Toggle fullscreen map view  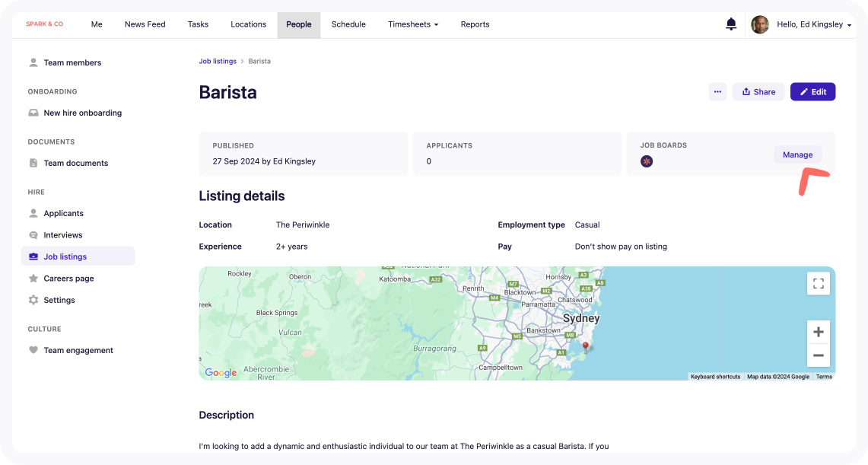(x=819, y=284)
